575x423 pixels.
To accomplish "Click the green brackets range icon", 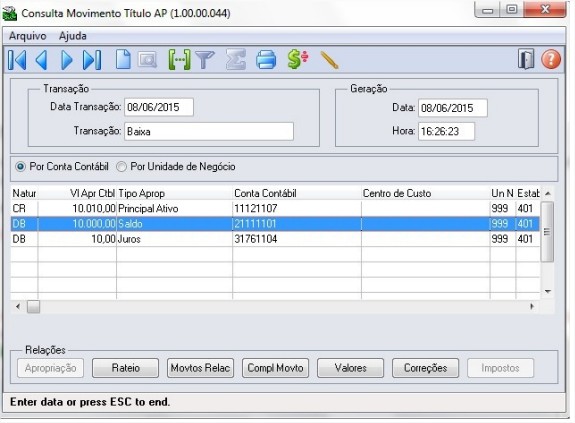I will [179, 60].
